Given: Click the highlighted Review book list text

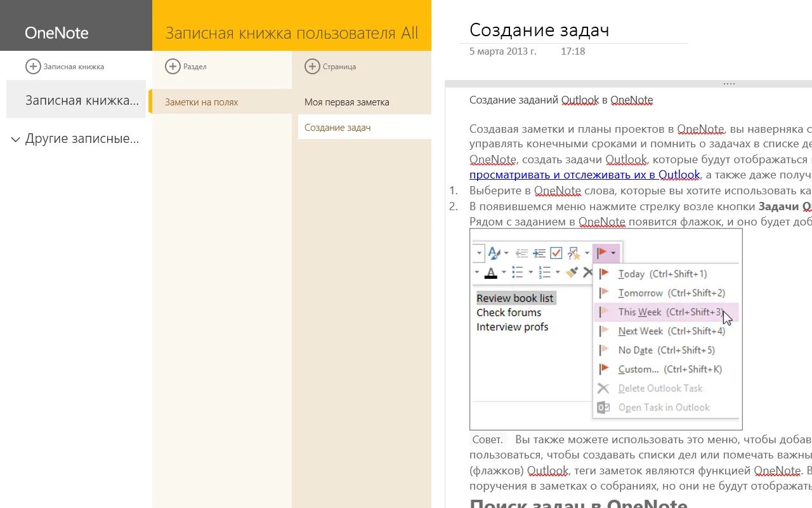Looking at the screenshot, I should click(x=515, y=298).
